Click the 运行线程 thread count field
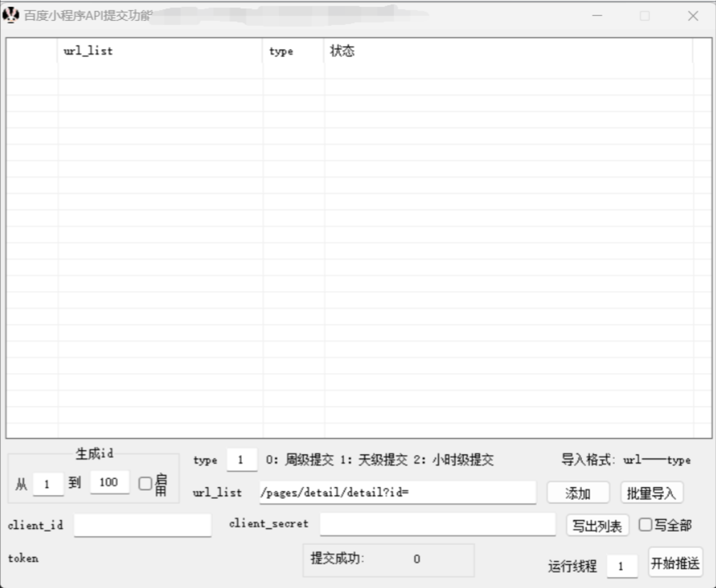Screen dimensions: 716x588 click(x=622, y=566)
